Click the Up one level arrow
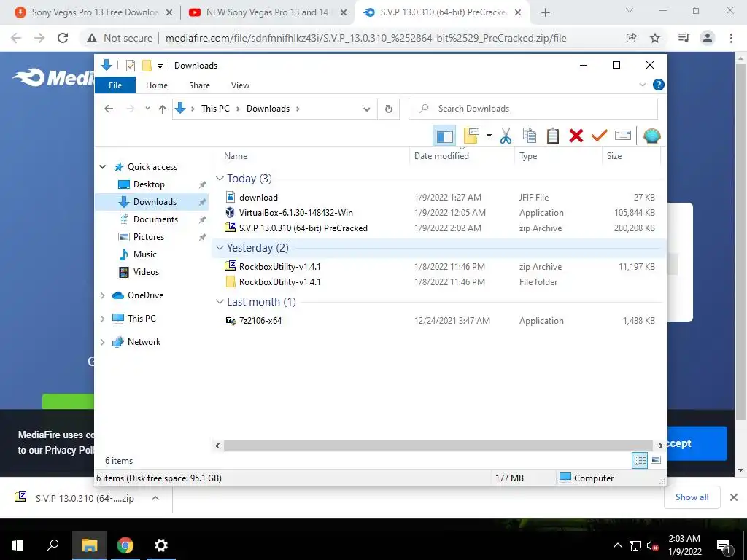747x560 pixels. [x=163, y=109]
